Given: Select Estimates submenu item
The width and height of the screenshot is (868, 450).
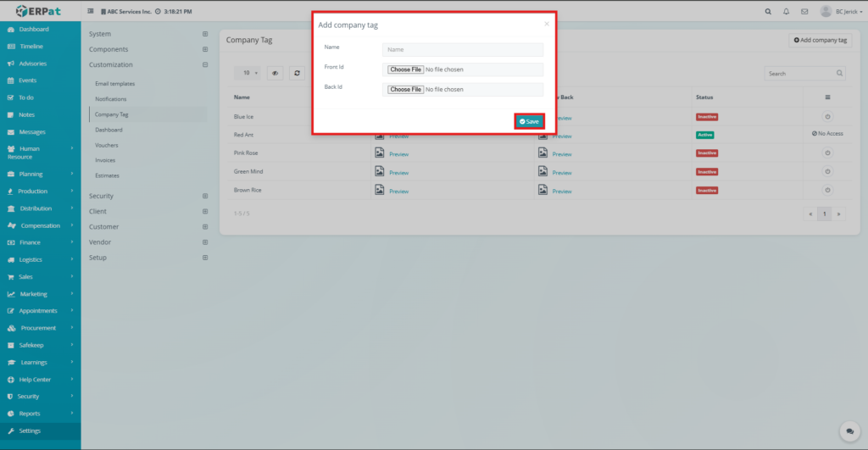Looking at the screenshot, I should [107, 175].
